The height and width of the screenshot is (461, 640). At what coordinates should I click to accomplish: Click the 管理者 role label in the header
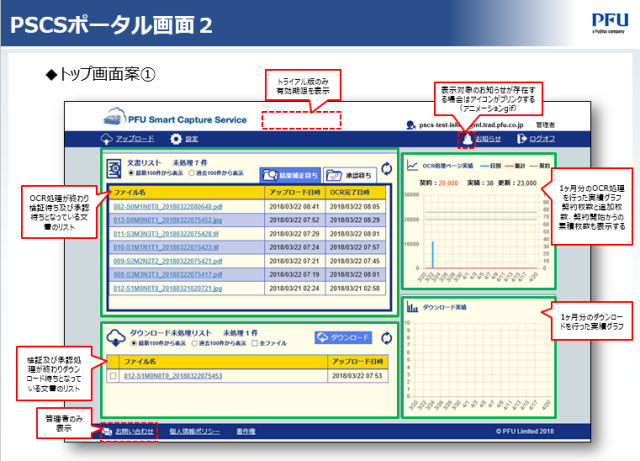point(545,125)
